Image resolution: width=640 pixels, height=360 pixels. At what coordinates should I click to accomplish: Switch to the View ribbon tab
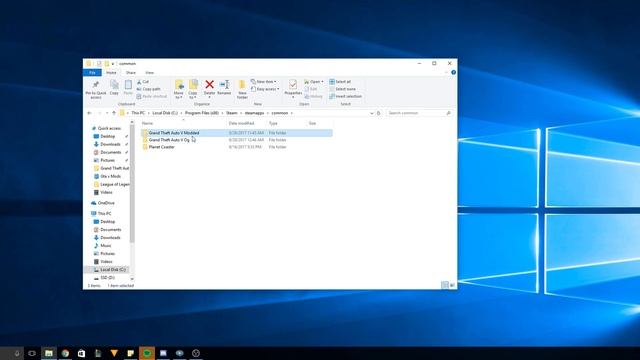click(x=149, y=73)
